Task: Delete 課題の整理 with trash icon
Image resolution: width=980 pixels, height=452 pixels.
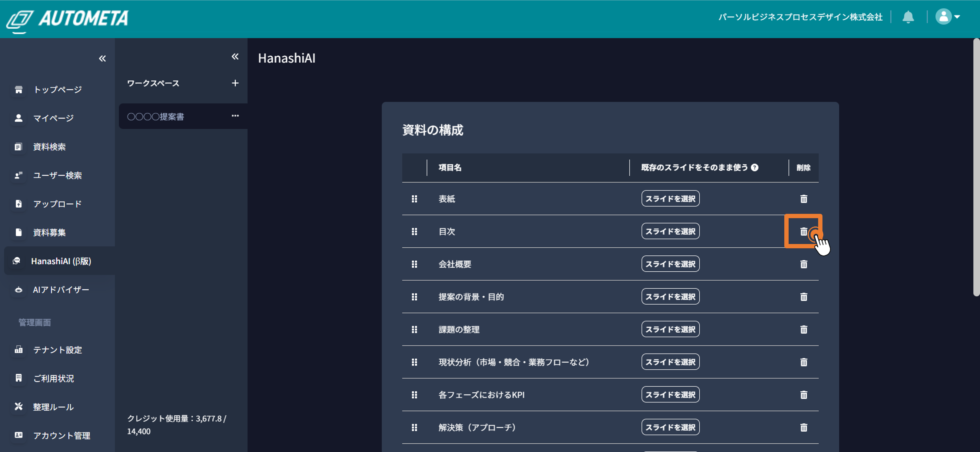Action: coord(803,330)
